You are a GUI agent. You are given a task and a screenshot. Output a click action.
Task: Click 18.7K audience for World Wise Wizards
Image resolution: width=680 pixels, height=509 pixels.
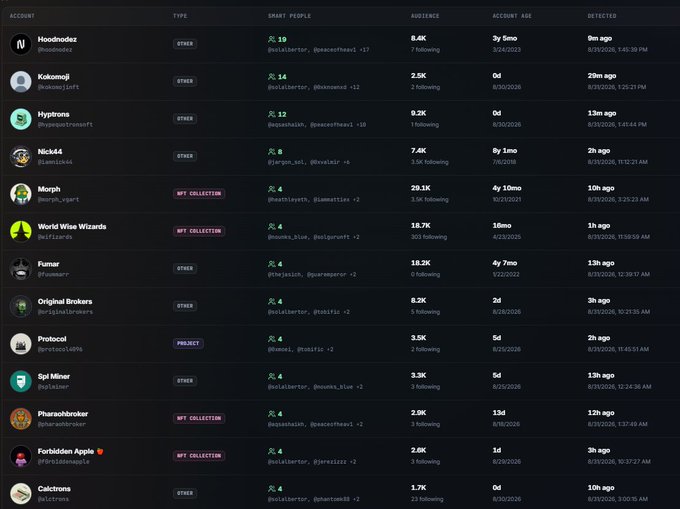421,225
